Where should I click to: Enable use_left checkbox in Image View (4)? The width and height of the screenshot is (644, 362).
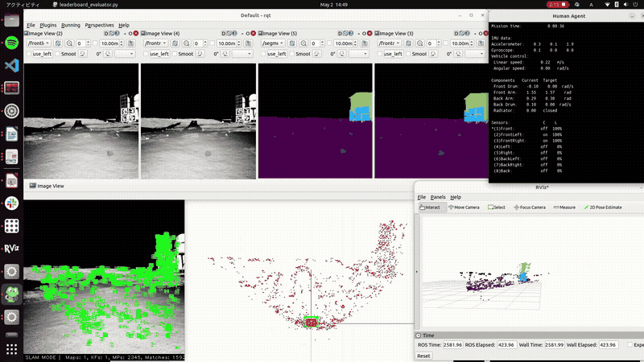click(x=146, y=54)
